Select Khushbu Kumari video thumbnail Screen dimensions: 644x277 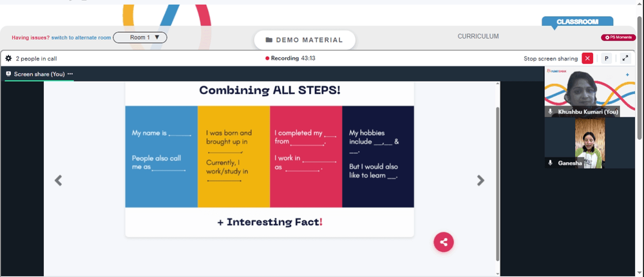tap(590, 91)
